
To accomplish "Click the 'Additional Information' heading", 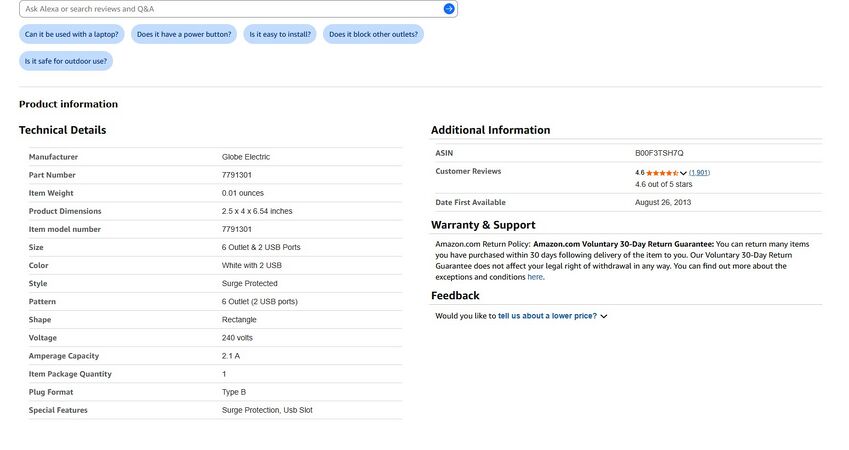I will point(491,130).
